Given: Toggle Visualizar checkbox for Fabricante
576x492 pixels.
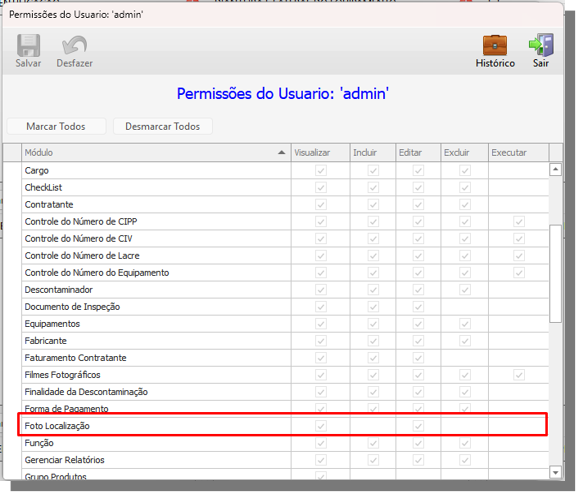Looking at the screenshot, I should (x=321, y=341).
